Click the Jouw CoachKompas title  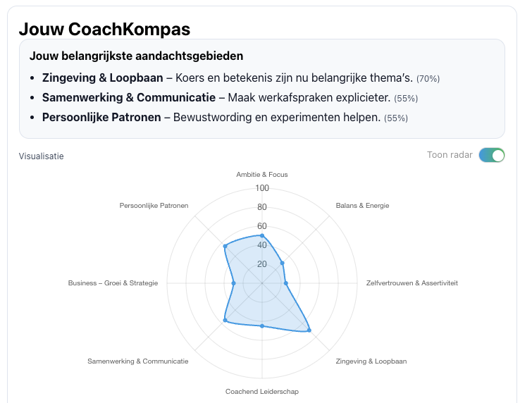click(x=104, y=29)
